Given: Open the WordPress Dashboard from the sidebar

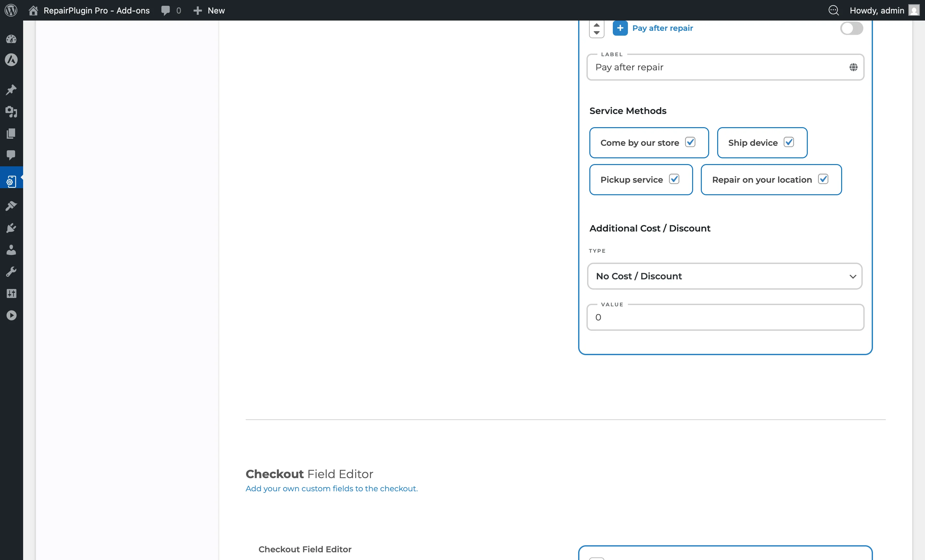Looking at the screenshot, I should click(x=11, y=39).
